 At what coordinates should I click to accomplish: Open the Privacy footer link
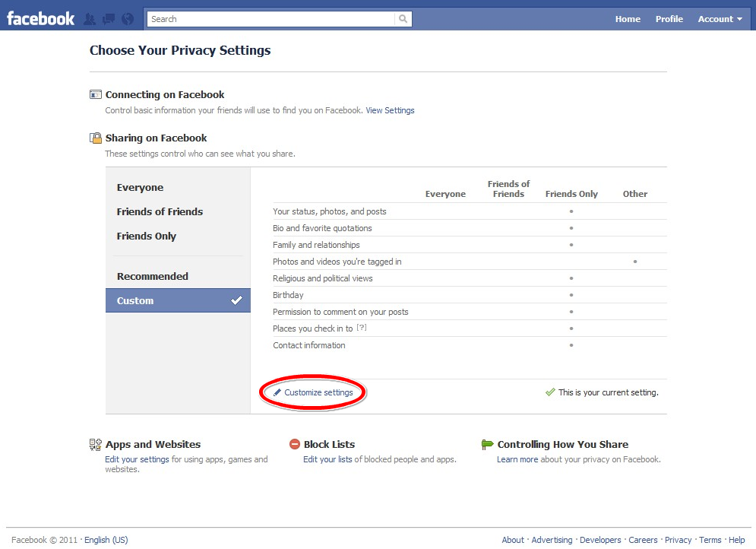(678, 540)
